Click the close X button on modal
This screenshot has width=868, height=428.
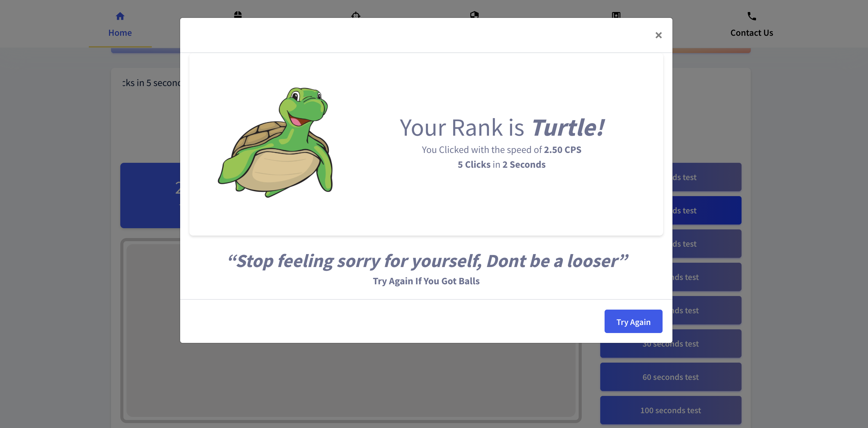coord(658,35)
